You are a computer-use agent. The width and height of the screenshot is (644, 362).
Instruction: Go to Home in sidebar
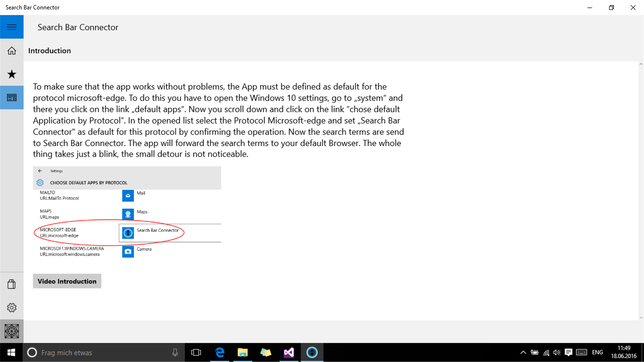[12, 51]
